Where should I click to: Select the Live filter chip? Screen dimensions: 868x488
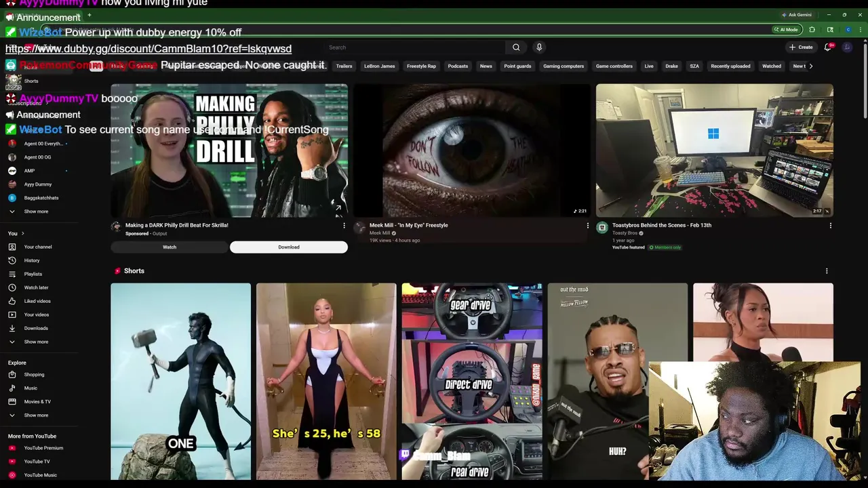[649, 66]
